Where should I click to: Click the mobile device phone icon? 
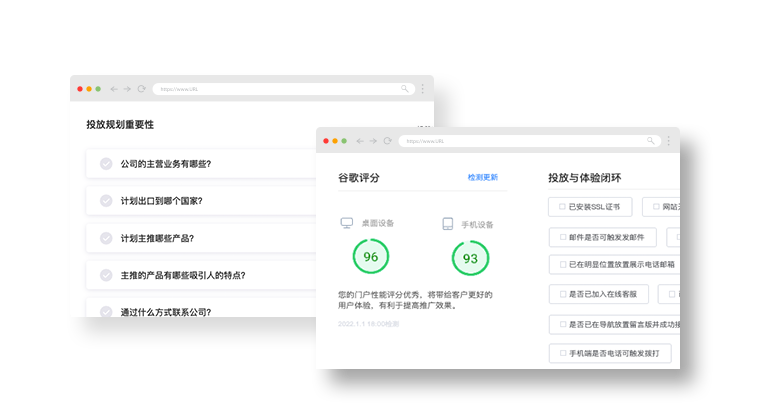448,224
